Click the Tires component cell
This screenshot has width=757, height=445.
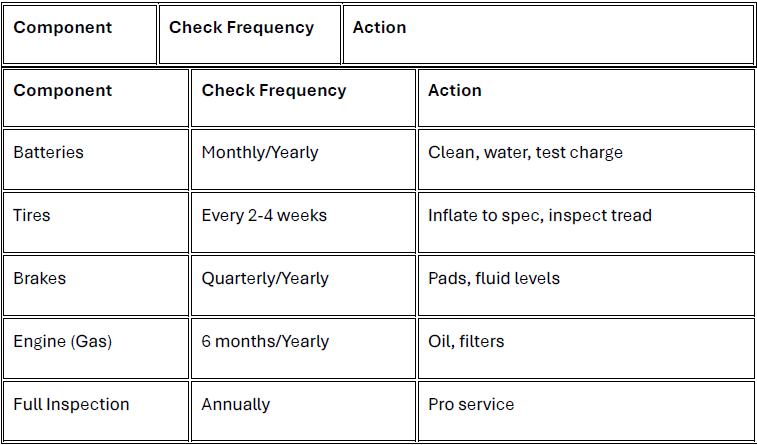[96, 222]
